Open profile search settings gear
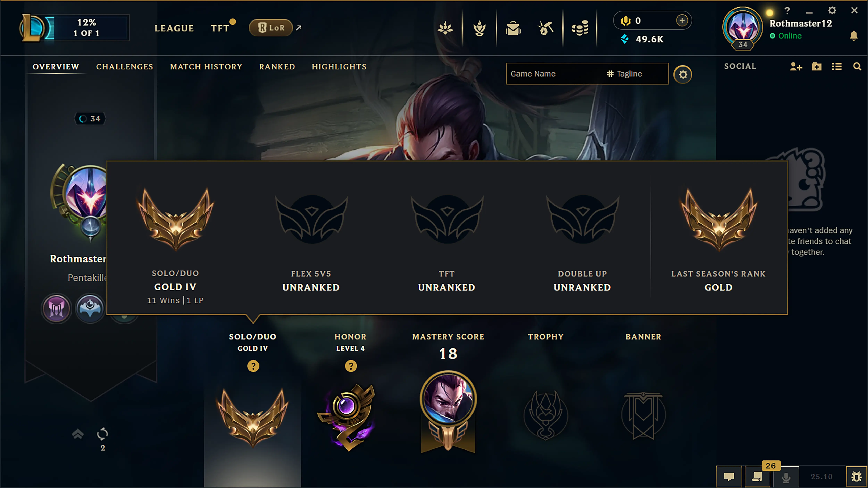The image size is (868, 488). click(x=683, y=74)
